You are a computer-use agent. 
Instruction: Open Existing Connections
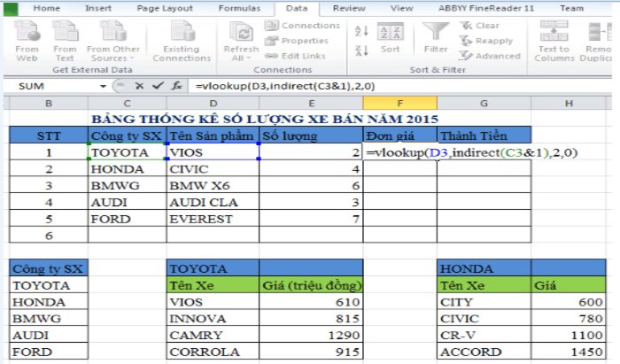[182, 42]
